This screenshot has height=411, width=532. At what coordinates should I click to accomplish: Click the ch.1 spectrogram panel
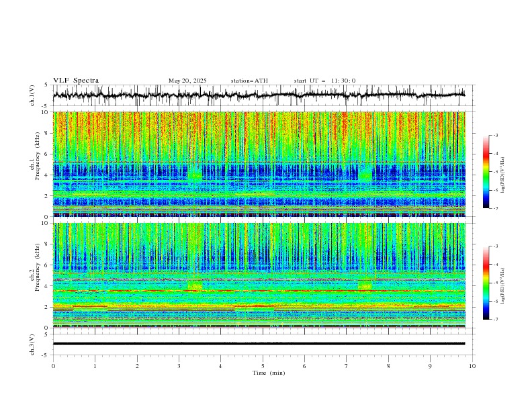pyautogui.click(x=259, y=164)
